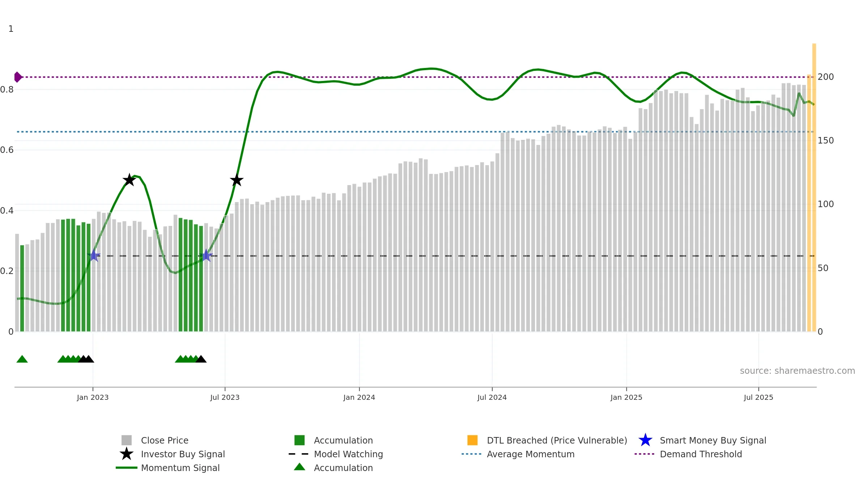
Task: Click the Jan 2023 x-axis label
Action: pyautogui.click(x=93, y=398)
